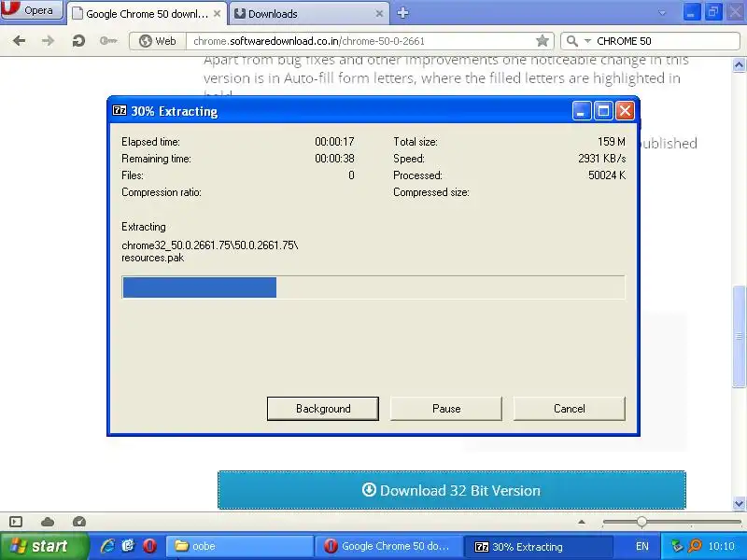Viewport: 747px width, 560px height.
Task: Click the search magnifier icon
Action: [x=572, y=41]
